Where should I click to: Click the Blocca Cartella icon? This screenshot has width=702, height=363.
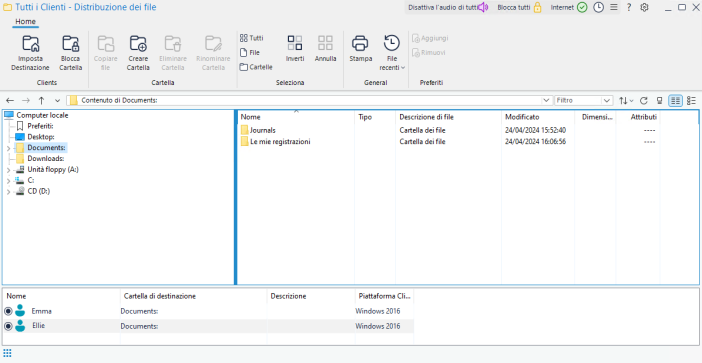(x=71, y=43)
